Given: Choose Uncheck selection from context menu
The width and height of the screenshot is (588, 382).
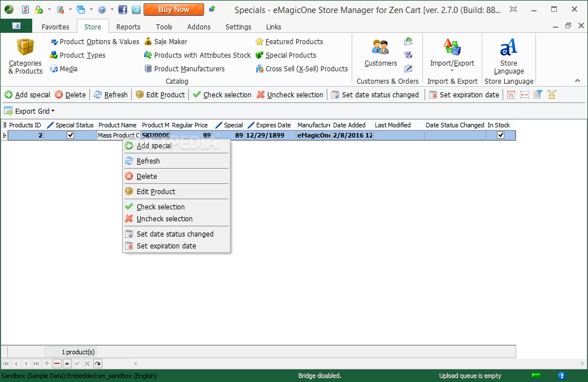Looking at the screenshot, I should pyautogui.click(x=176, y=219).
